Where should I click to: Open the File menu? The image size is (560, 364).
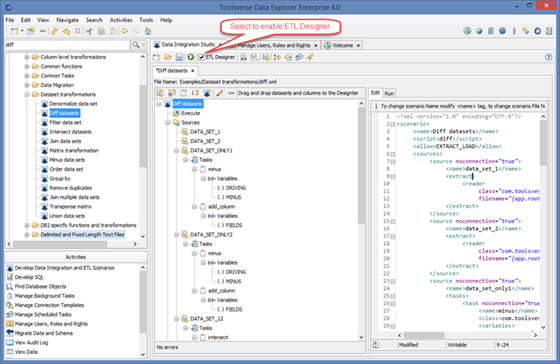[x=10, y=20]
